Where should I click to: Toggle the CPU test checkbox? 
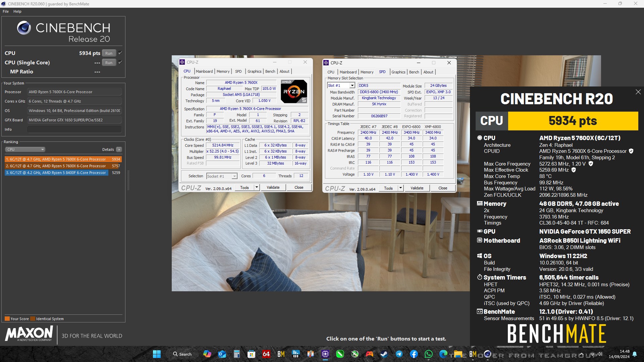[x=120, y=53]
